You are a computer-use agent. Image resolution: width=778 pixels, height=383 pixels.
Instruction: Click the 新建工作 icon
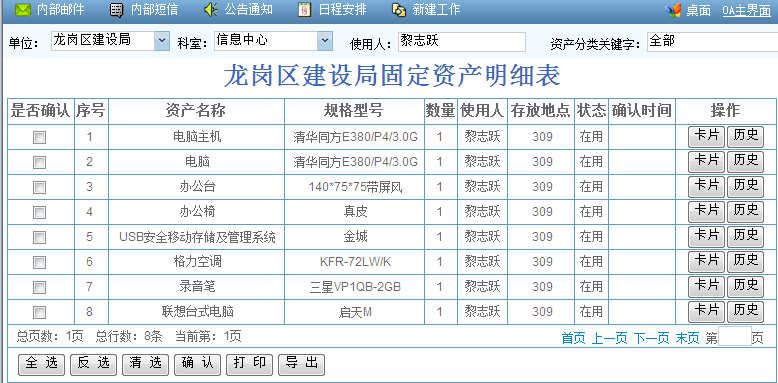coord(399,10)
